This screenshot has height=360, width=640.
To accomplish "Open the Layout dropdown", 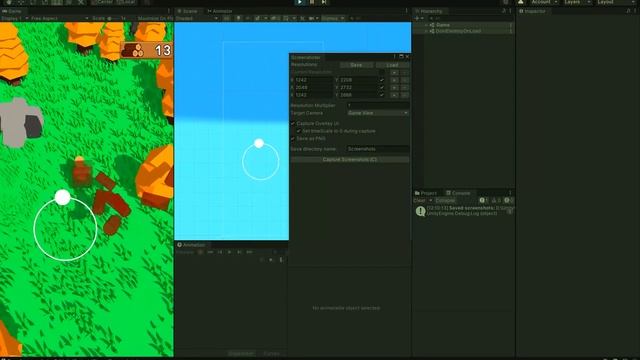I will click(x=616, y=2).
